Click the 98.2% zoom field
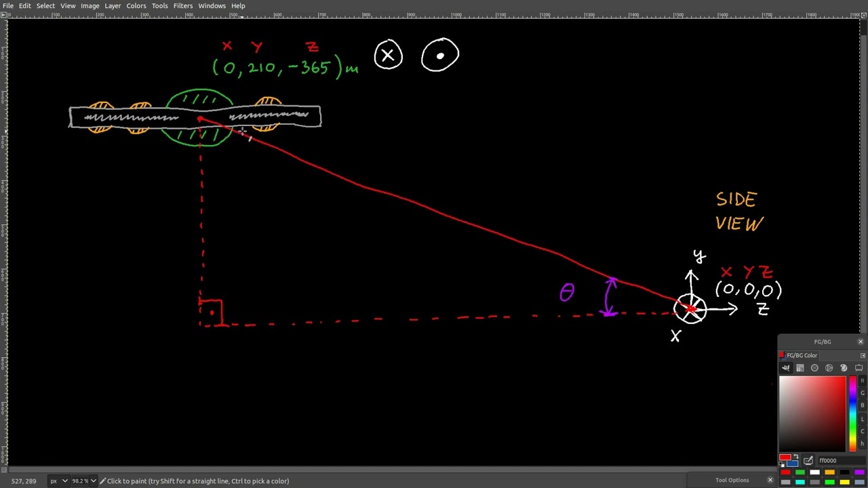The image size is (868, 488). click(80, 481)
